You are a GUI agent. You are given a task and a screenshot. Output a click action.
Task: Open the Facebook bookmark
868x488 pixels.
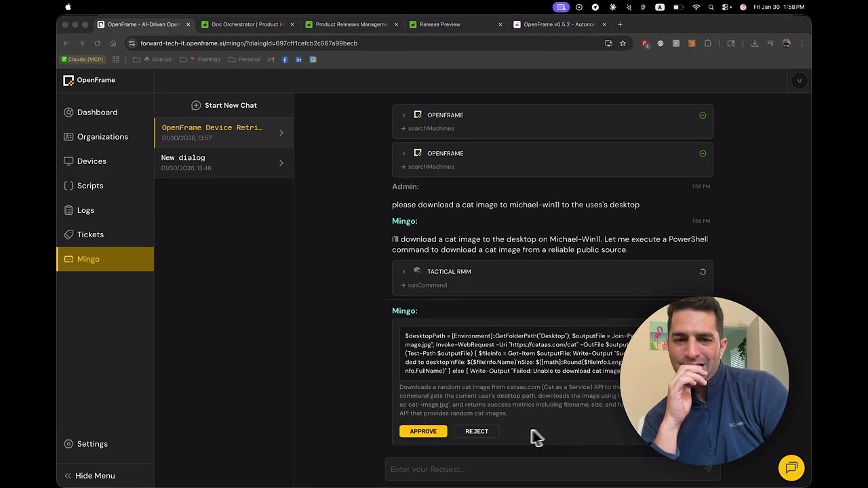coord(285,60)
